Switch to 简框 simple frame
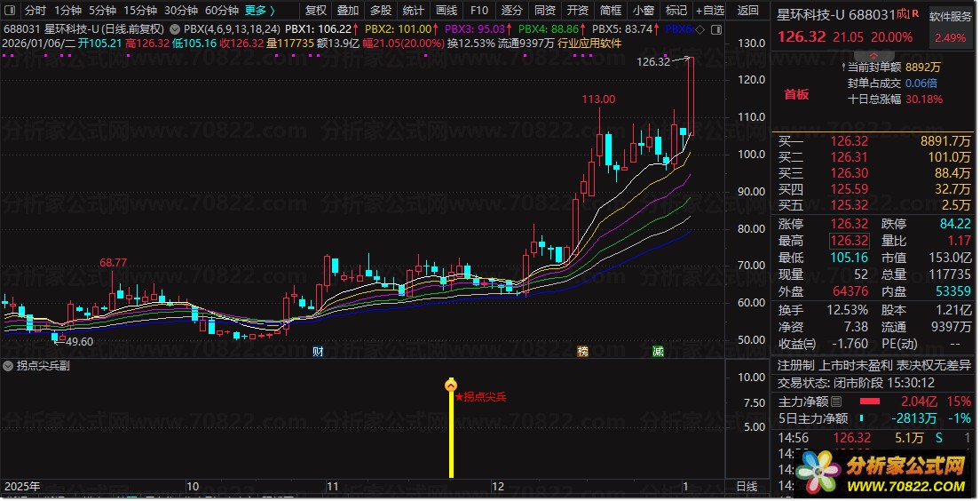Screen dimensions: 980x501 [x=611, y=11]
